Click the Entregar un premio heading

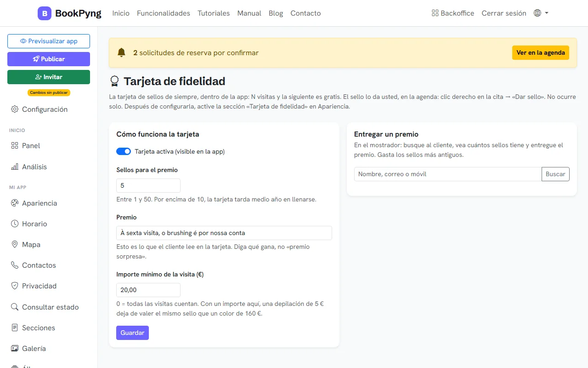[x=386, y=134]
